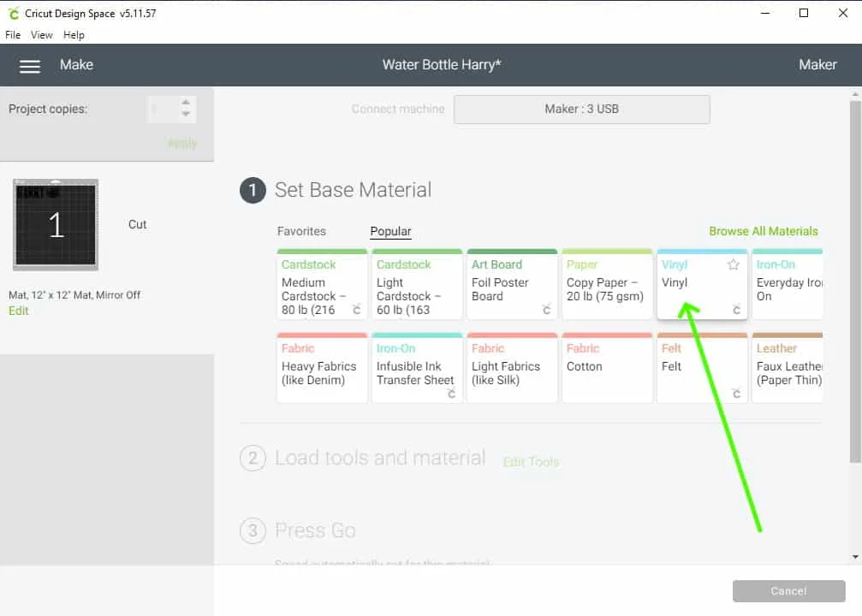Select Faux Leather (Paper Thin) material
The image size is (862, 616).
click(788, 368)
